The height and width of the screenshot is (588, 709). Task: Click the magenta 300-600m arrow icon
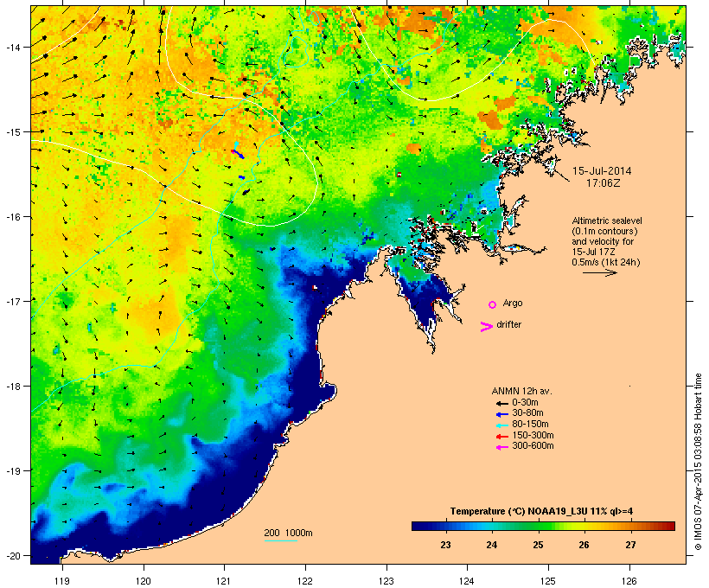coord(501,447)
